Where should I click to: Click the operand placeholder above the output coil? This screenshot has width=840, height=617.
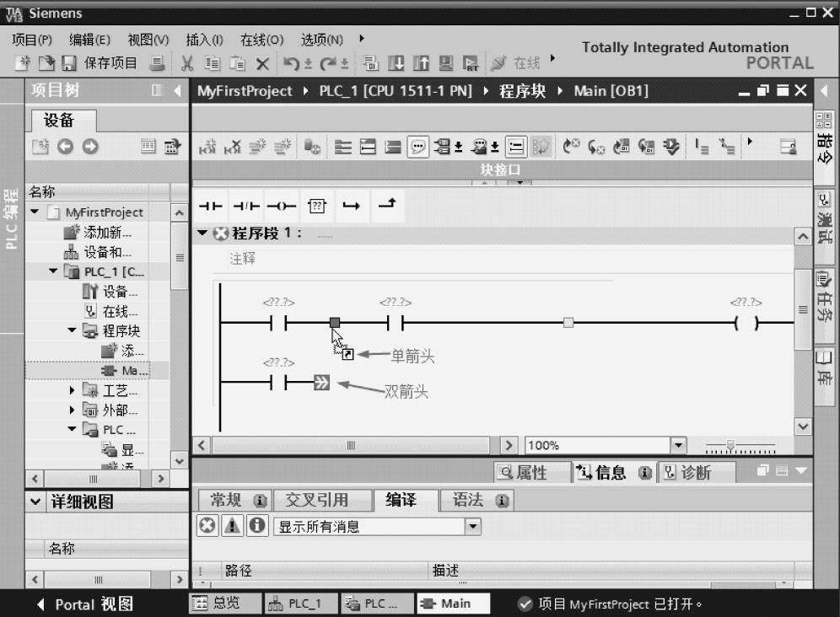point(746,303)
